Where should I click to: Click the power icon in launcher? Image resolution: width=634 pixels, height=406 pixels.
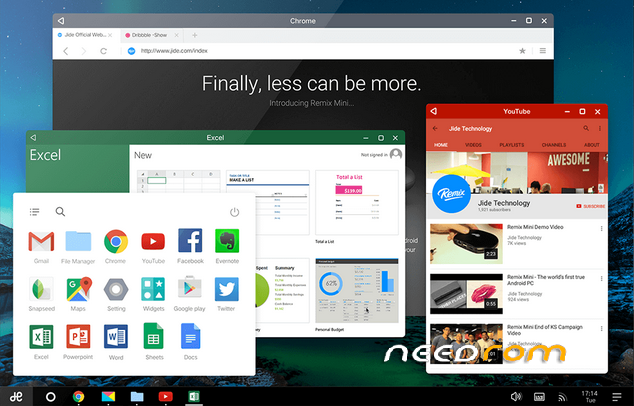click(235, 212)
